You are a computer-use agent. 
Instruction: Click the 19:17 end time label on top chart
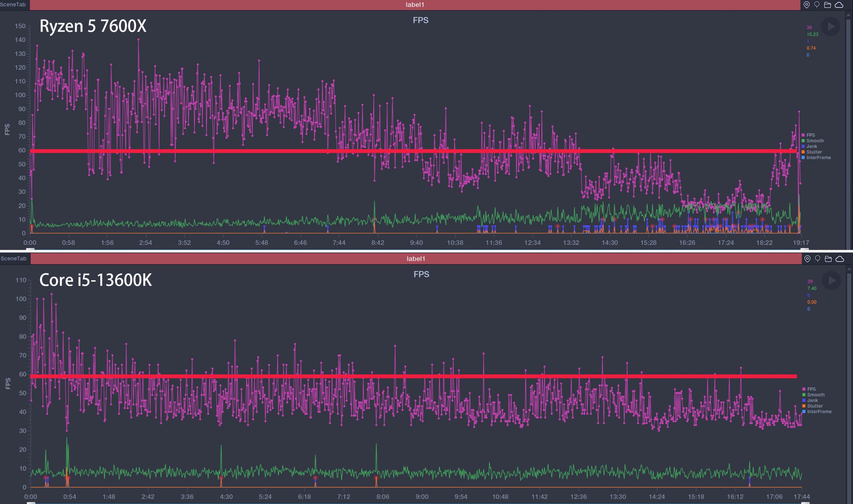[801, 243]
